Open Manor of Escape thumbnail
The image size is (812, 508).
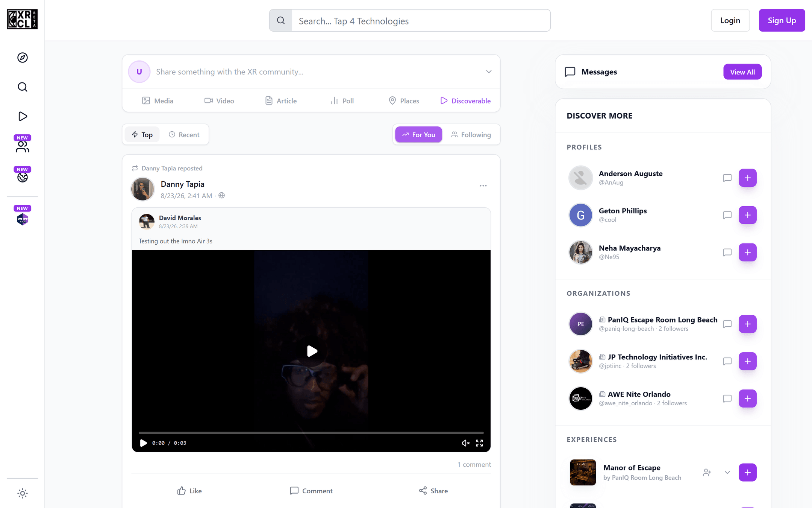[583, 472]
